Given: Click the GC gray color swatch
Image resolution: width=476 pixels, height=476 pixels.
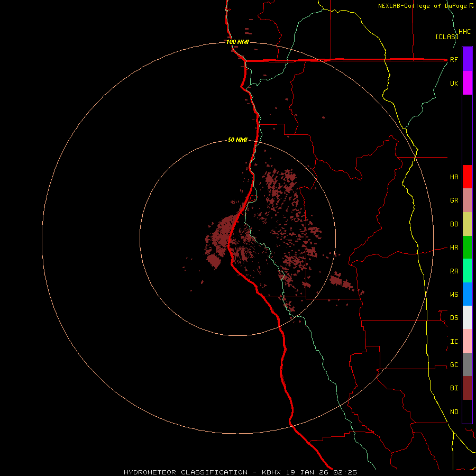Looking at the screenshot, I should point(467,364).
